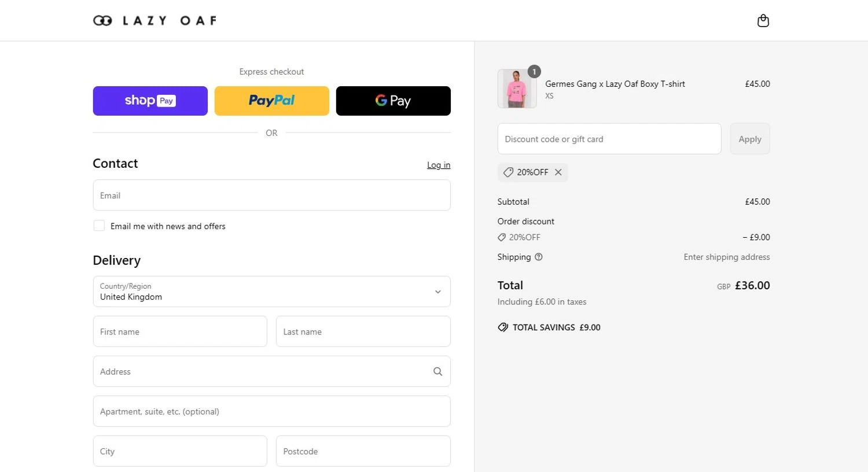The image size is (868, 472).
Task: Click the 'Enter shipping address' text
Action: coord(727,257)
